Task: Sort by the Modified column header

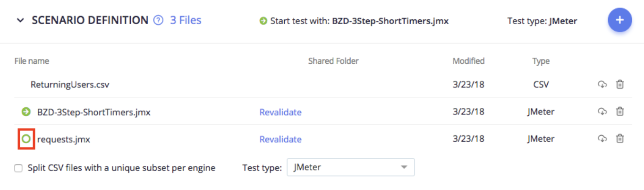Action: pyautogui.click(x=468, y=61)
